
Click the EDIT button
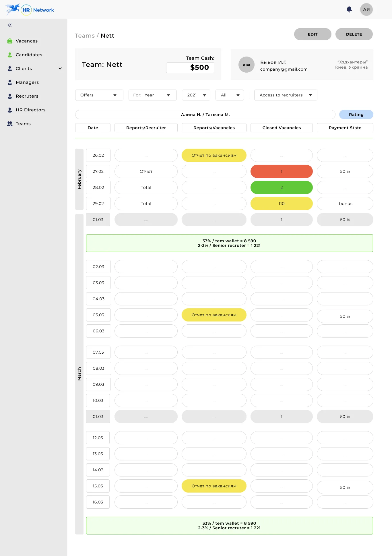click(x=313, y=34)
